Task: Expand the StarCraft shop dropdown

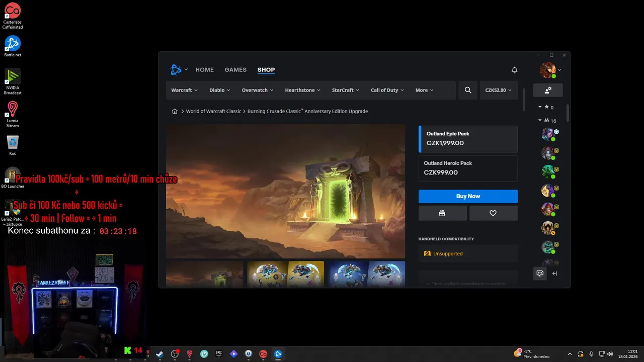Action: click(x=346, y=90)
